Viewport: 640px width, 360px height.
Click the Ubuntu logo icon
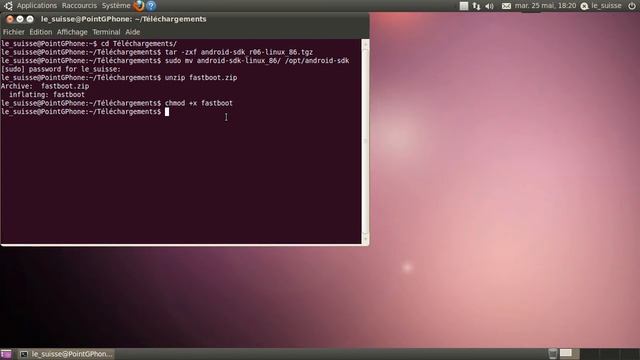8,6
